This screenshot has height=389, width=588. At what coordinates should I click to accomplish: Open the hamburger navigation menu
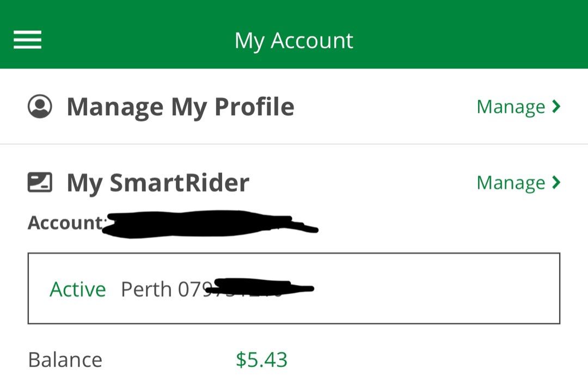[x=27, y=40]
